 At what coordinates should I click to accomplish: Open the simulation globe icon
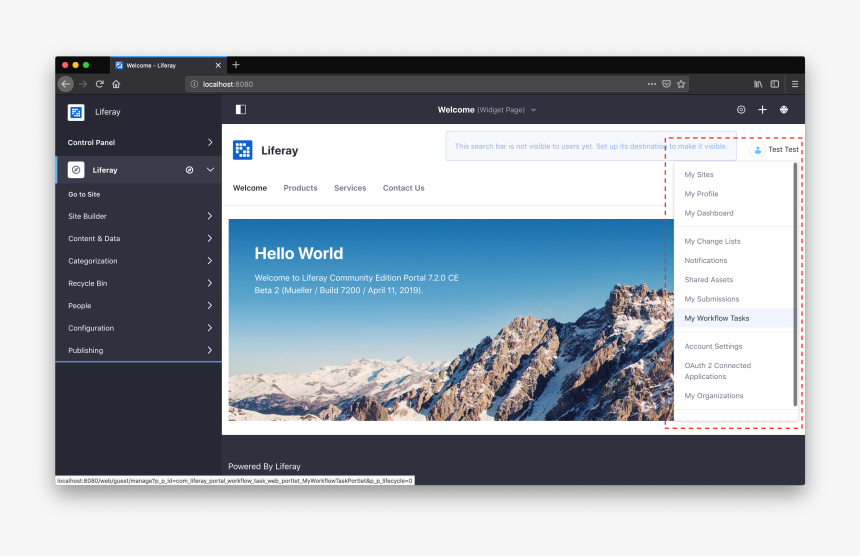point(784,110)
